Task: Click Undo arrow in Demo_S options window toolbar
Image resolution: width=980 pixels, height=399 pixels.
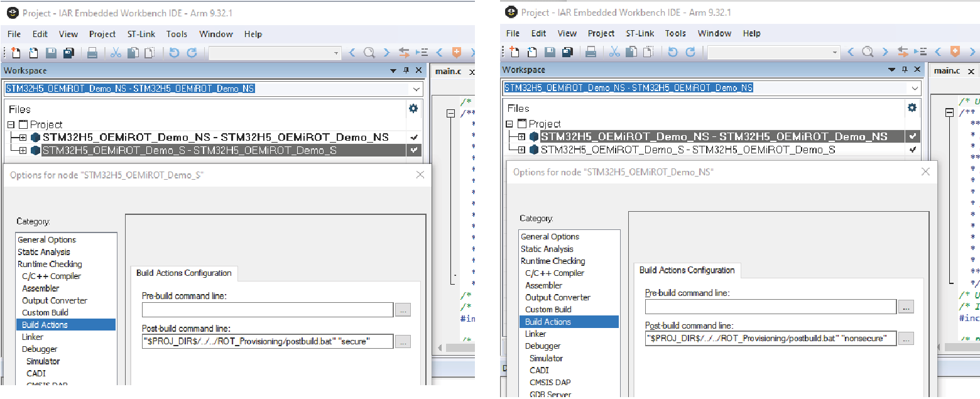Action: (174, 53)
